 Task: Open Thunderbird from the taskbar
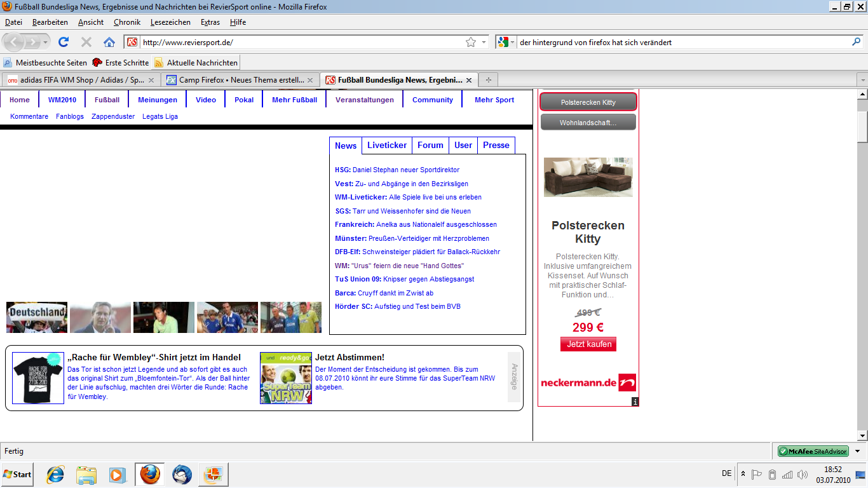tap(182, 475)
